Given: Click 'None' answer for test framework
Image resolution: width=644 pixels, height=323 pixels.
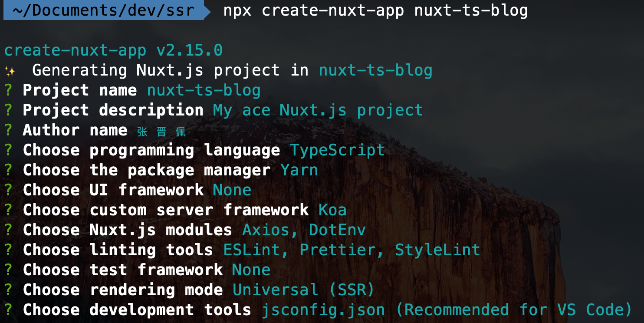Looking at the screenshot, I should tap(251, 270).
